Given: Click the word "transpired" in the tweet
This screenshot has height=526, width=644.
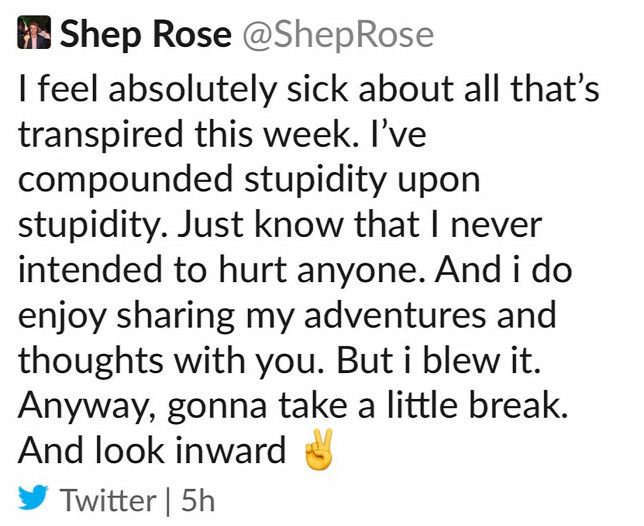Looking at the screenshot, I should pos(101,136).
